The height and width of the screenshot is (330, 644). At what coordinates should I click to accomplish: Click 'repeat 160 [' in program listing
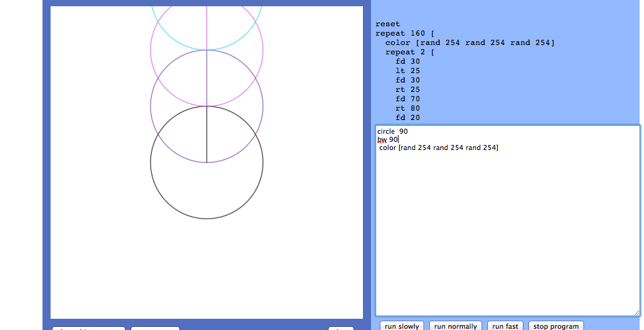click(x=405, y=33)
